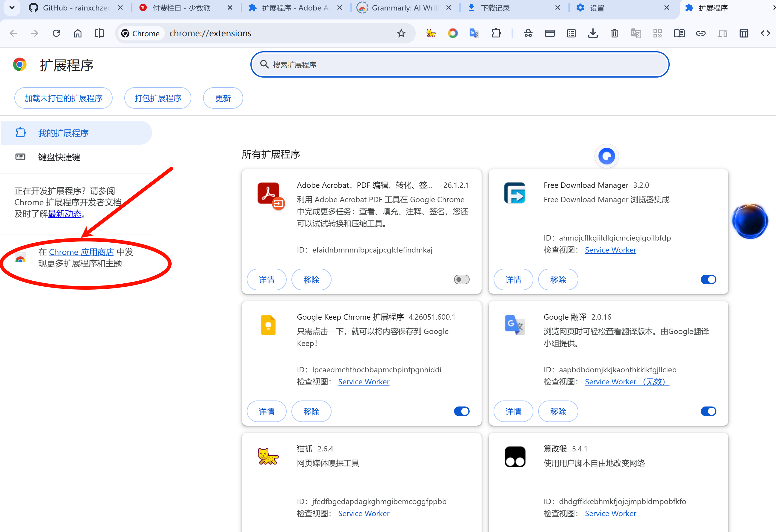
Task: Open the extensions puzzle piece menu
Action: [x=496, y=33]
